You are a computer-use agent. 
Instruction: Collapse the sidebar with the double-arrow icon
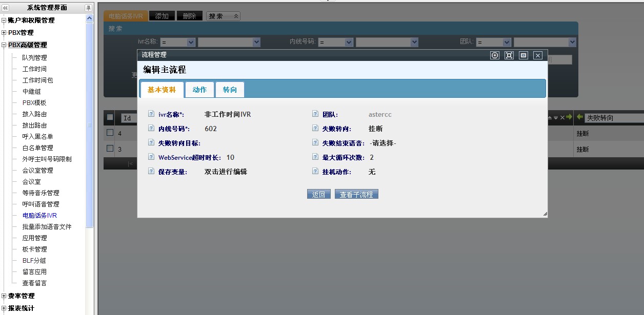[x=5, y=8]
